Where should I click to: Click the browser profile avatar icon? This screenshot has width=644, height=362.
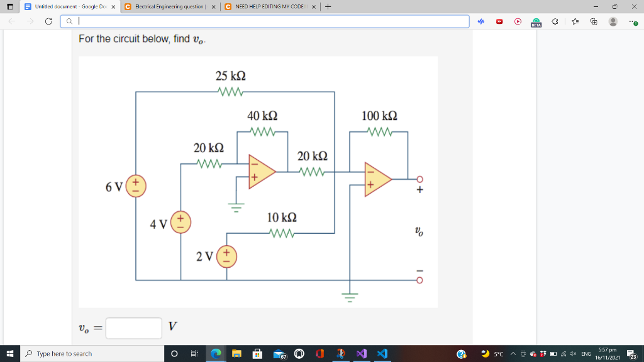click(x=613, y=21)
